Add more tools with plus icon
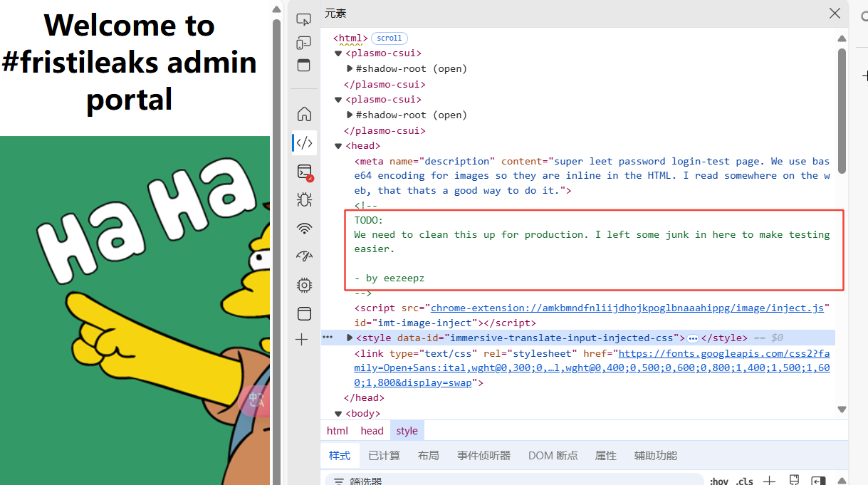Image resolution: width=868 pixels, height=485 pixels. 302,340
